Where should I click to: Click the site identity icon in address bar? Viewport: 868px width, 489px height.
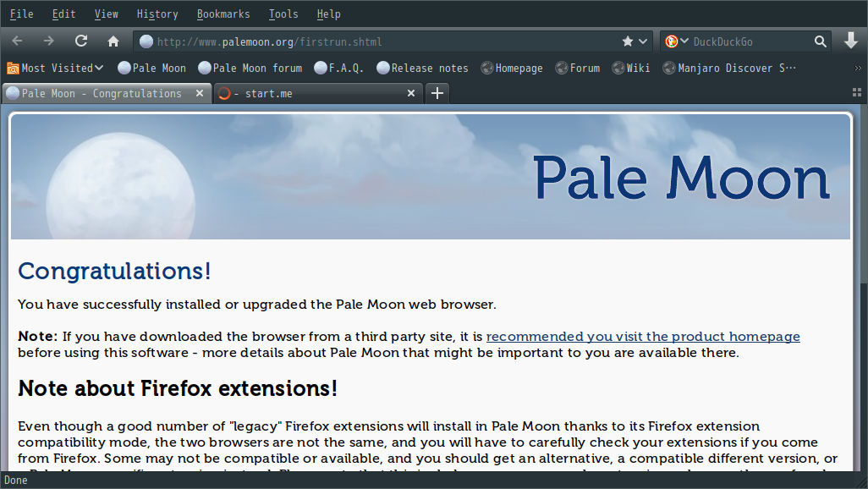pos(146,41)
